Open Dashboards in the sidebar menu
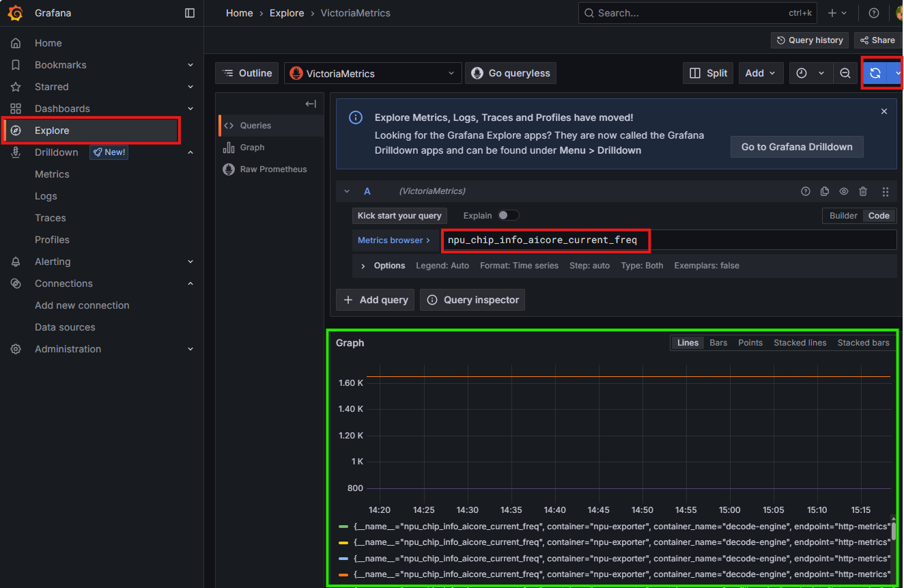The width and height of the screenshot is (904, 588). [62, 109]
